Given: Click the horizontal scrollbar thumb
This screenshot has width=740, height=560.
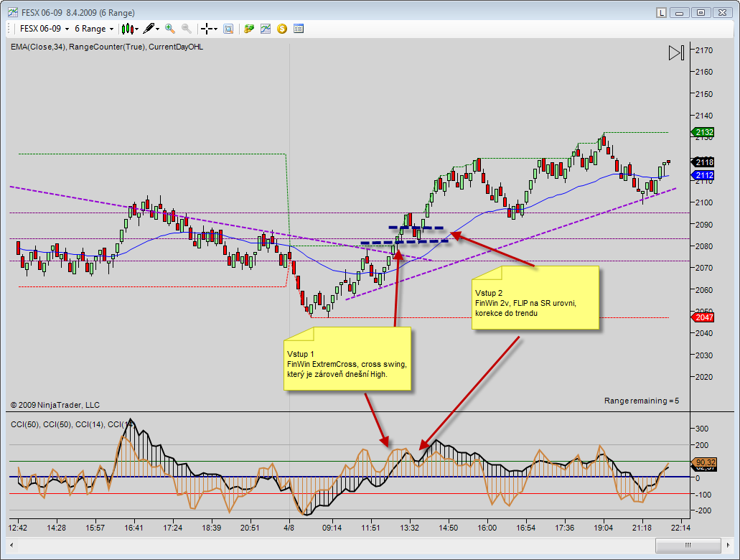Looking at the screenshot, I should pos(687,546).
